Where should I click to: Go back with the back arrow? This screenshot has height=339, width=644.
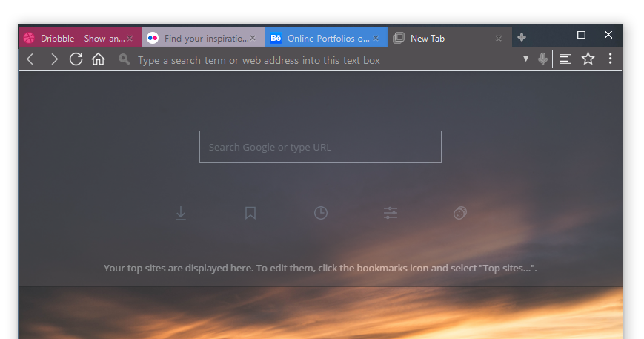[30, 59]
